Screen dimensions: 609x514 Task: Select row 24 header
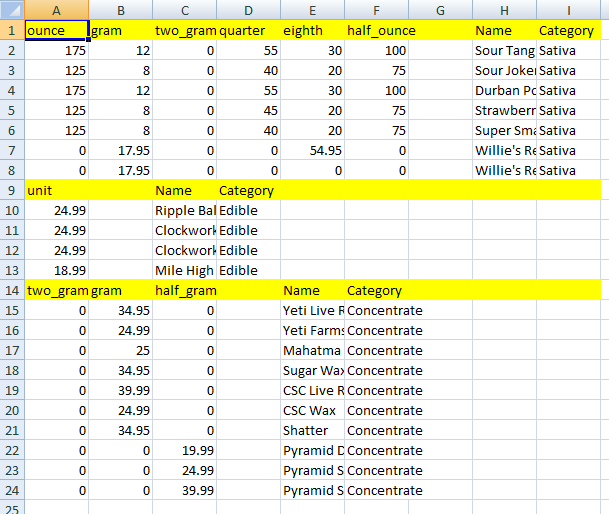point(12,490)
